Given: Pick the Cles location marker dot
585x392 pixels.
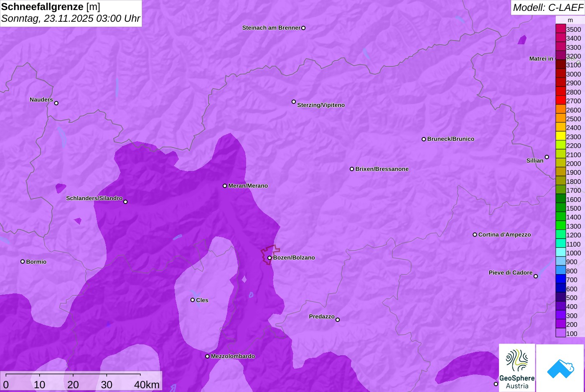Looking at the screenshot, I should coord(193,300).
